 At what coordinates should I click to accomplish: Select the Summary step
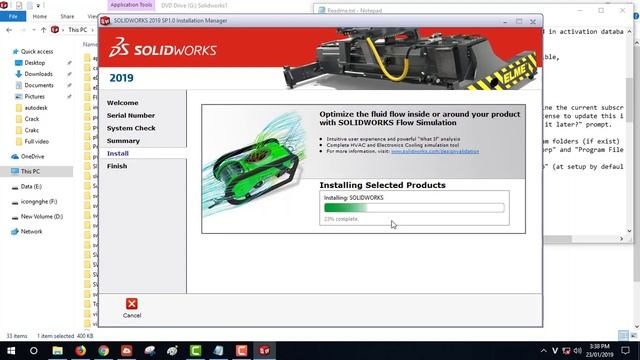pyautogui.click(x=123, y=141)
